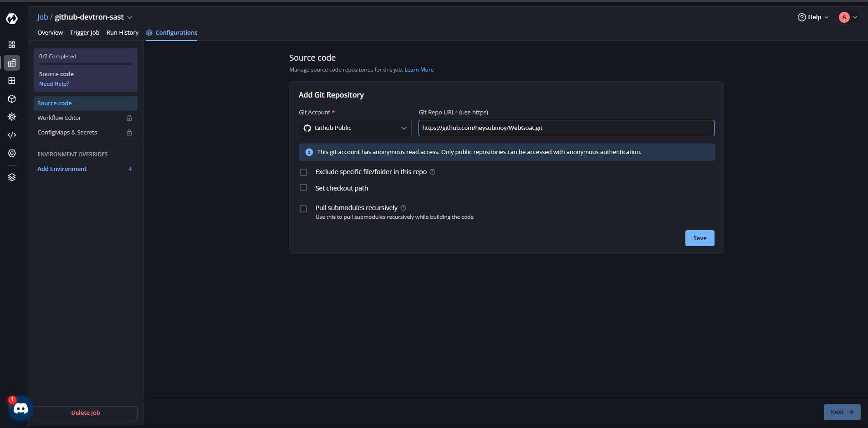Go to the Trigger Job tab

85,33
